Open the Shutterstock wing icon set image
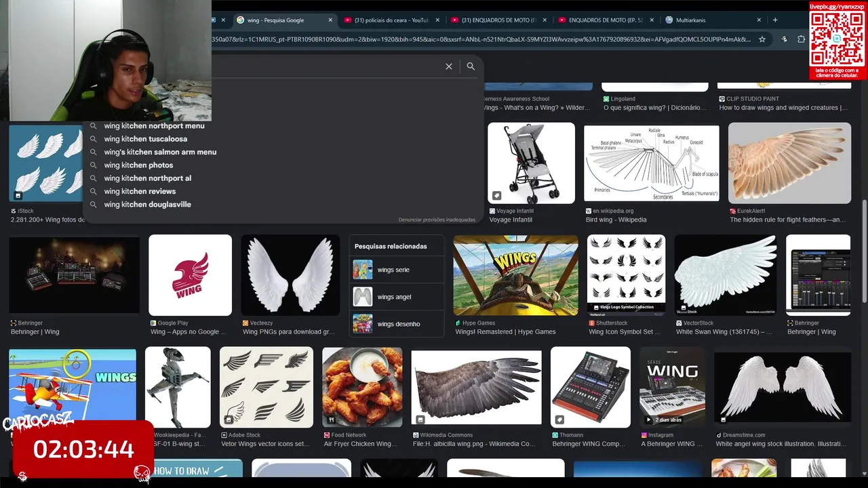Image resolution: width=868 pixels, height=488 pixels. click(x=626, y=275)
